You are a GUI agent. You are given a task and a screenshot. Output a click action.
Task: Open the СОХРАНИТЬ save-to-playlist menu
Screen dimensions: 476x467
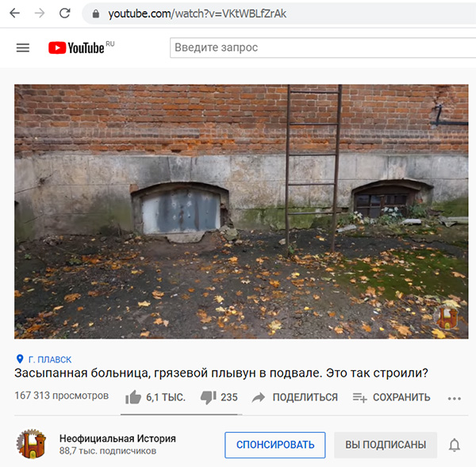tap(392, 397)
